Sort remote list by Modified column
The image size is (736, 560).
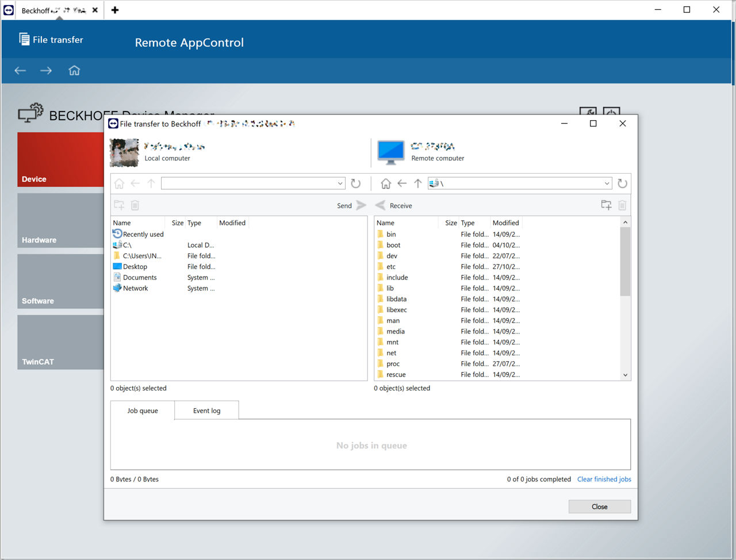point(506,223)
